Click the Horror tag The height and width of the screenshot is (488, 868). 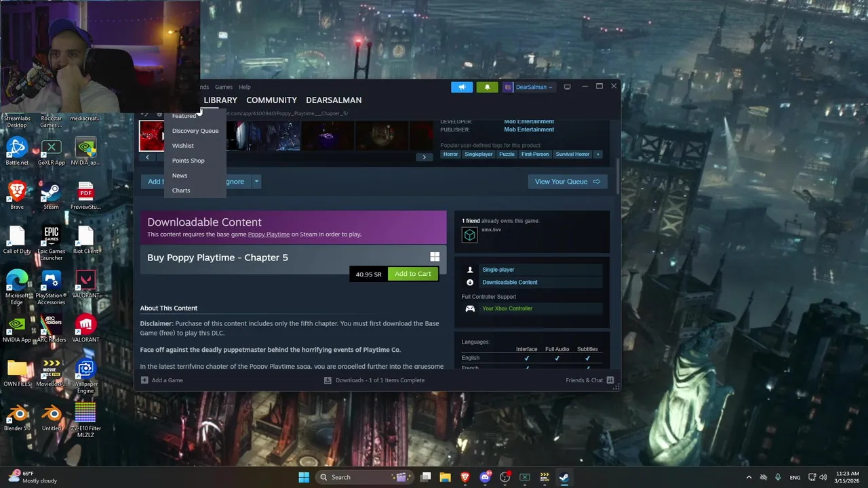click(450, 155)
